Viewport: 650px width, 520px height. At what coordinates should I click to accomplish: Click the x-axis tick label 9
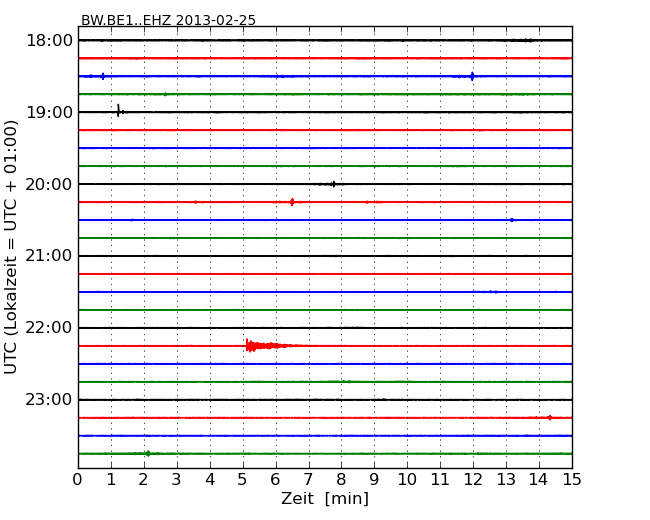tap(374, 479)
